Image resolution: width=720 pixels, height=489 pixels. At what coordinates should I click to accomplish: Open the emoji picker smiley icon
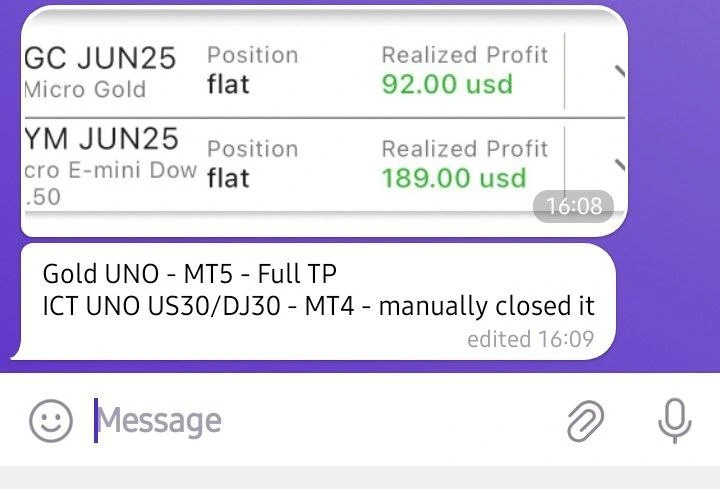(x=51, y=421)
